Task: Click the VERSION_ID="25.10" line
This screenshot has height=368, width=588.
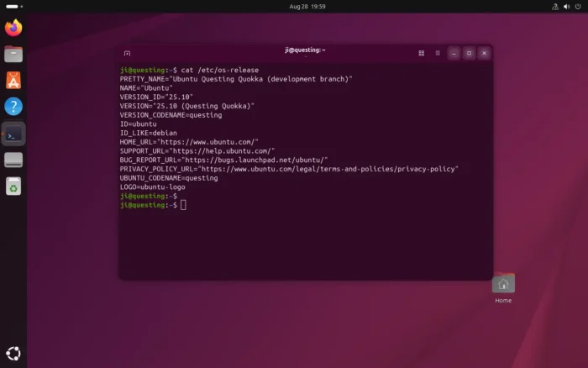Action: pos(156,97)
